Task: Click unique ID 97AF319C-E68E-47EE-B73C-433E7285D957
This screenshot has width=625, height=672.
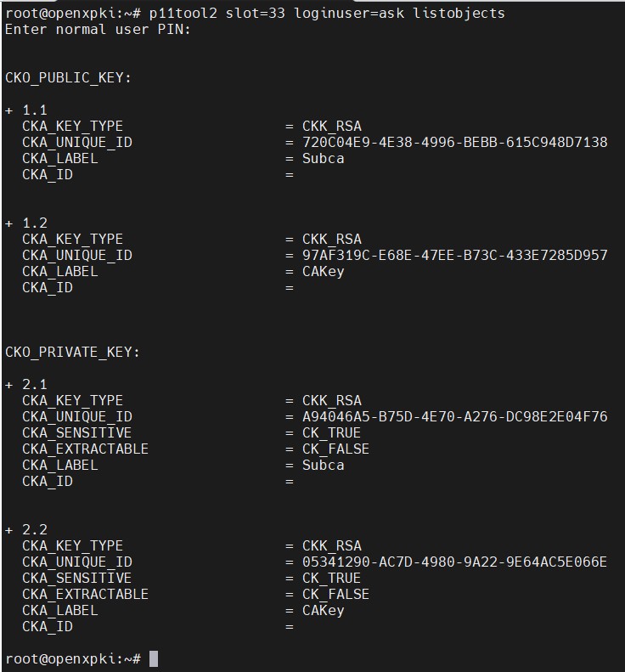Action: (x=455, y=256)
